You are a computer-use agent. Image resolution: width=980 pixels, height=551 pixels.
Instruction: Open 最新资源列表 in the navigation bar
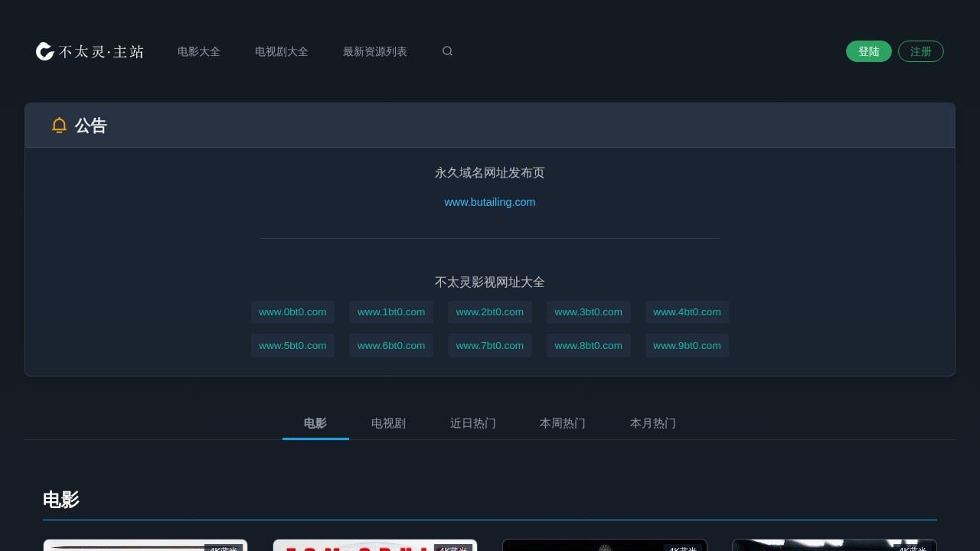(x=375, y=51)
